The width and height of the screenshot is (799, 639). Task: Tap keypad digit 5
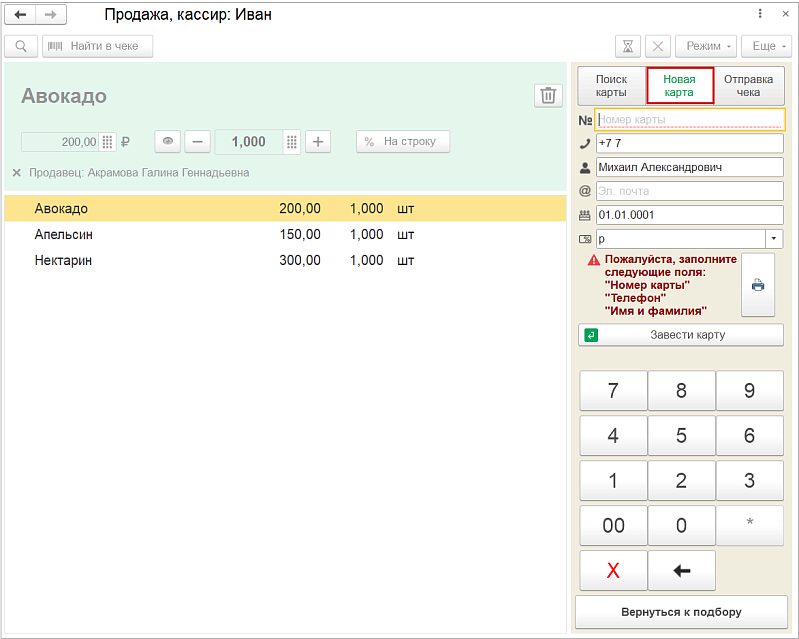point(681,436)
